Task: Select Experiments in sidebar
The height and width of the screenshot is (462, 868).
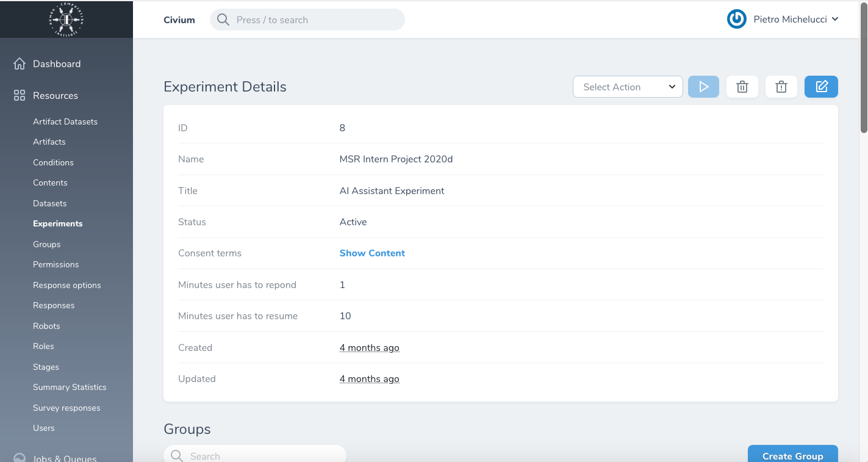Action: click(58, 223)
